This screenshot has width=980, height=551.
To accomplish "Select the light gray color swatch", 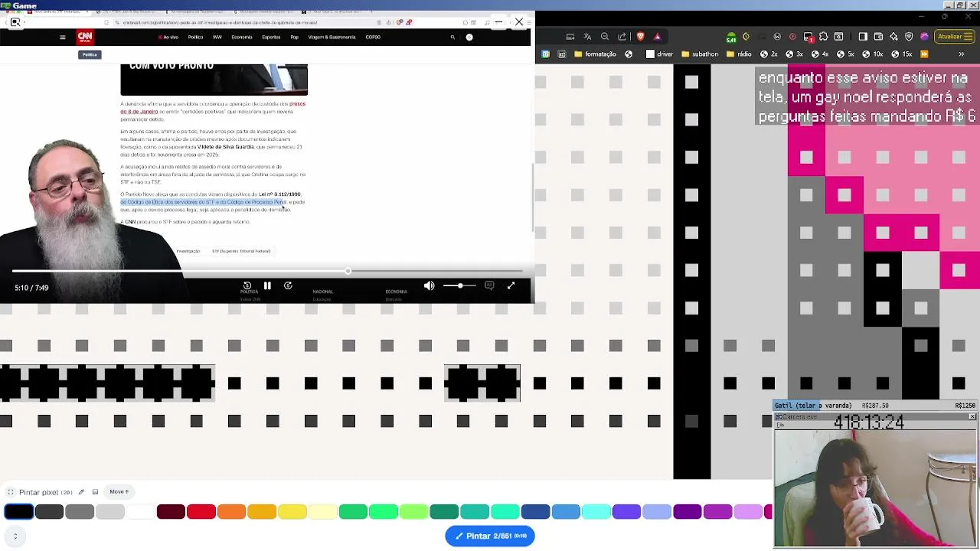I will coord(110,512).
